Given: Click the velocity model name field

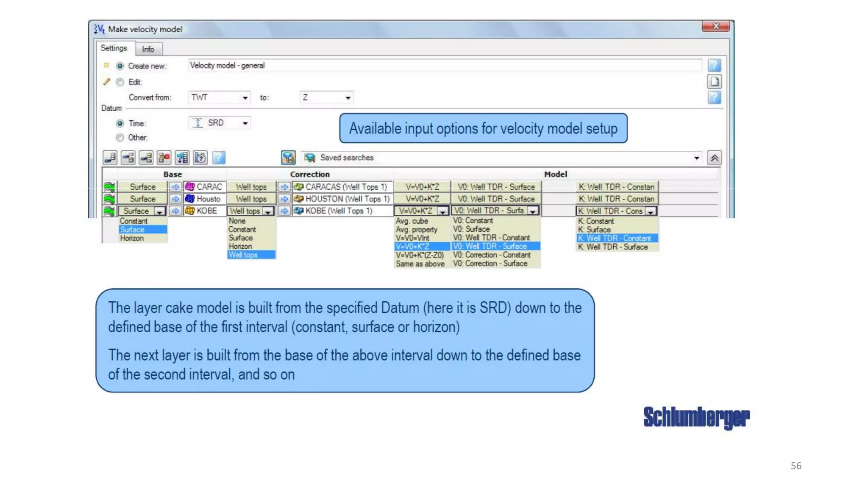Looking at the screenshot, I should point(444,66).
